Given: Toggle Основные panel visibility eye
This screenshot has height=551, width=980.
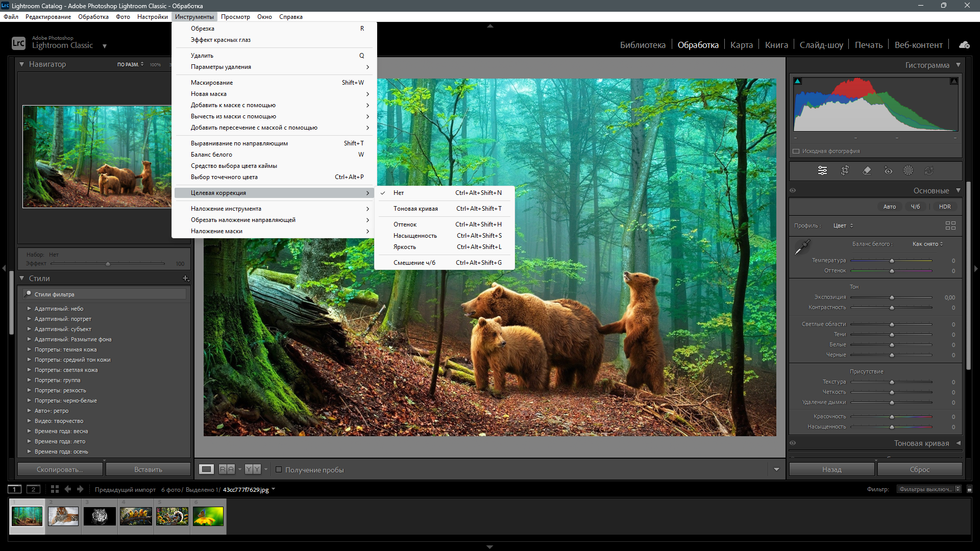Looking at the screenshot, I should pos(793,190).
